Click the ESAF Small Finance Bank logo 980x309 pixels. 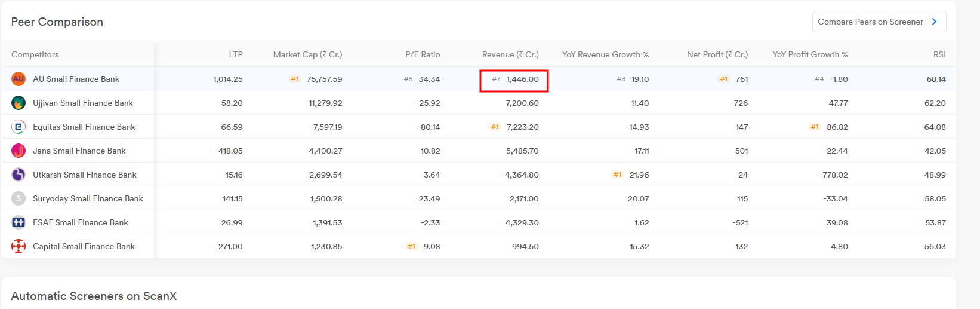[19, 222]
